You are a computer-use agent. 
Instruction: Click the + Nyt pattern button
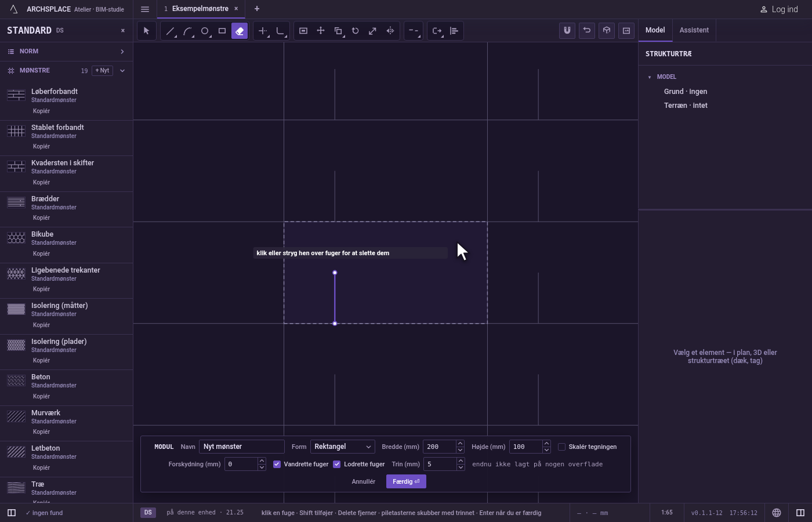coord(102,71)
